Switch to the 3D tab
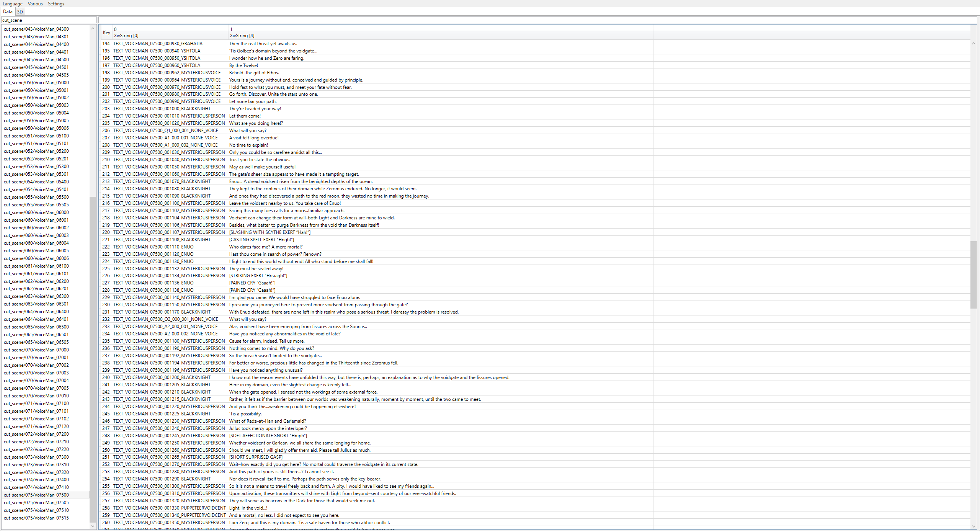 coord(20,12)
